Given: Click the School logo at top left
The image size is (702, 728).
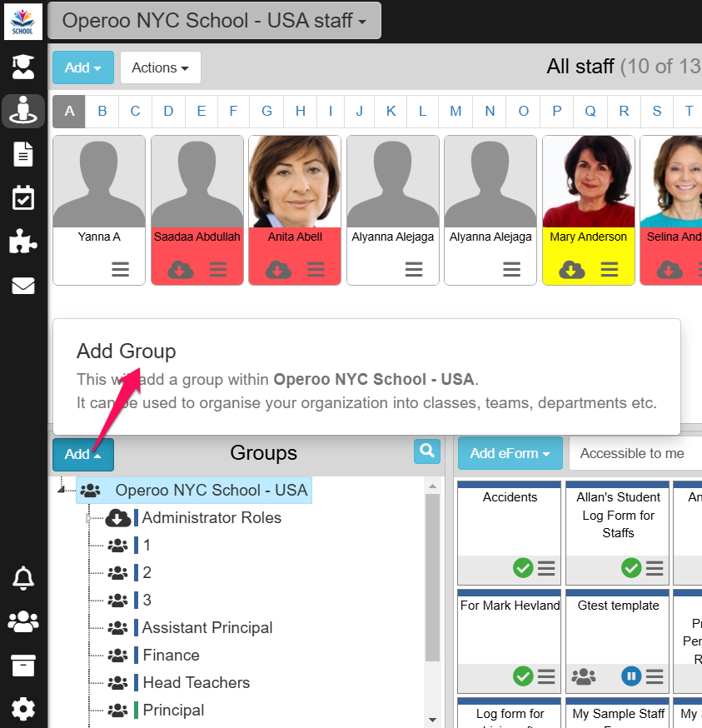Looking at the screenshot, I should (22, 22).
